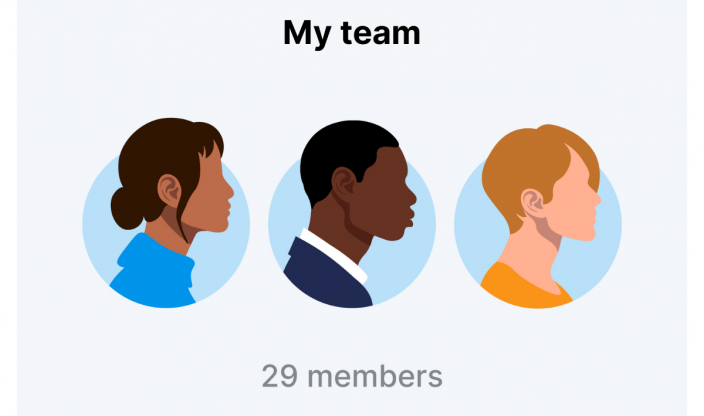Click the "29 members" count text
Viewport: 704px width, 416px height.
(352, 376)
